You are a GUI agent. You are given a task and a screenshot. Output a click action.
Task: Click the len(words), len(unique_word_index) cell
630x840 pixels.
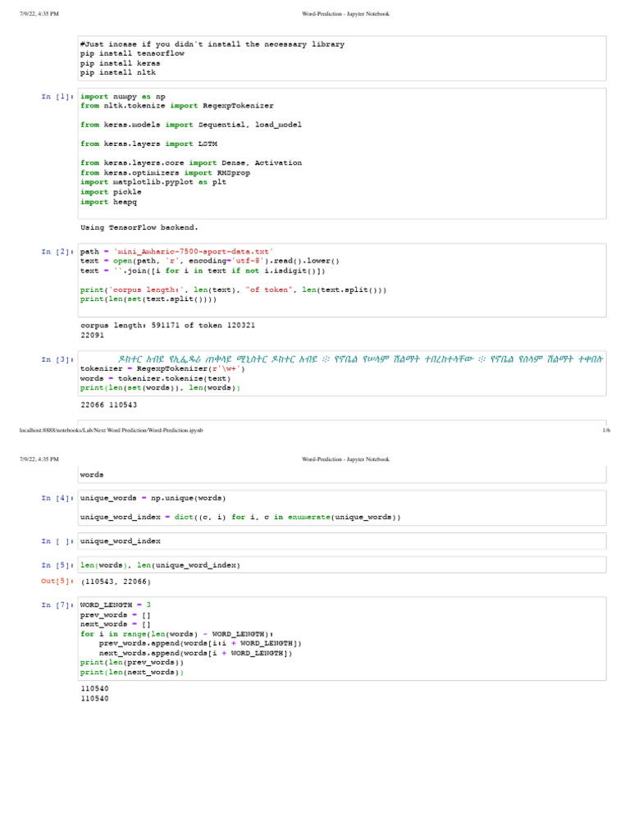[x=341, y=565]
